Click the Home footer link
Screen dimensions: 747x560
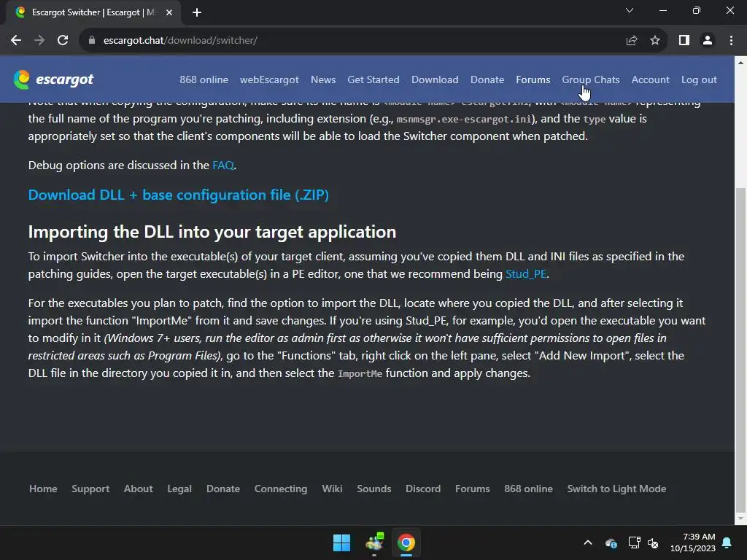[43, 489]
